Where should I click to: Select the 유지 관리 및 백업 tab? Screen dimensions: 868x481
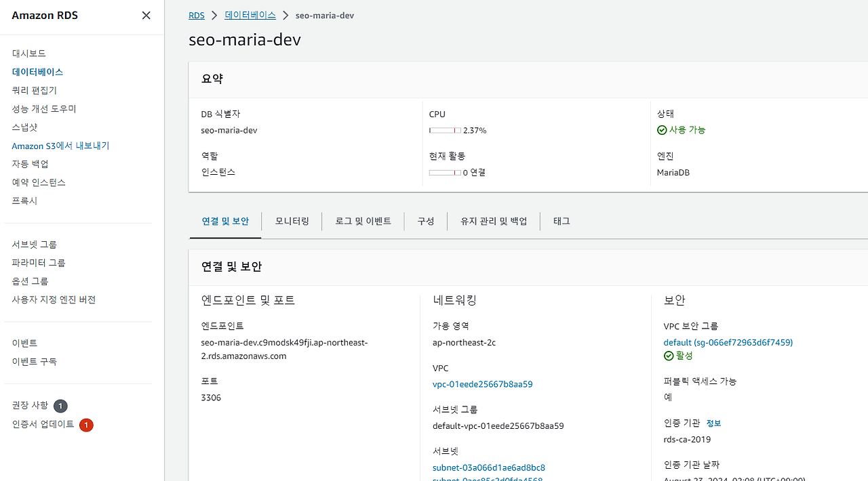(493, 221)
